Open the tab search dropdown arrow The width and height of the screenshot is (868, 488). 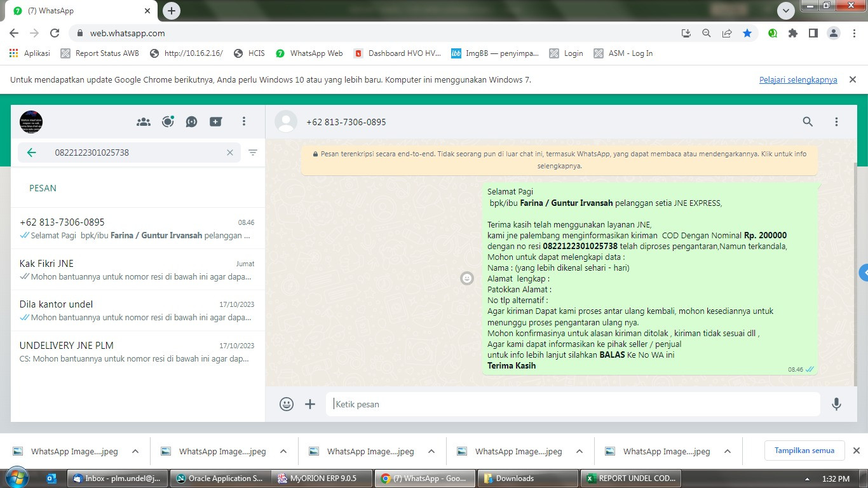(786, 11)
